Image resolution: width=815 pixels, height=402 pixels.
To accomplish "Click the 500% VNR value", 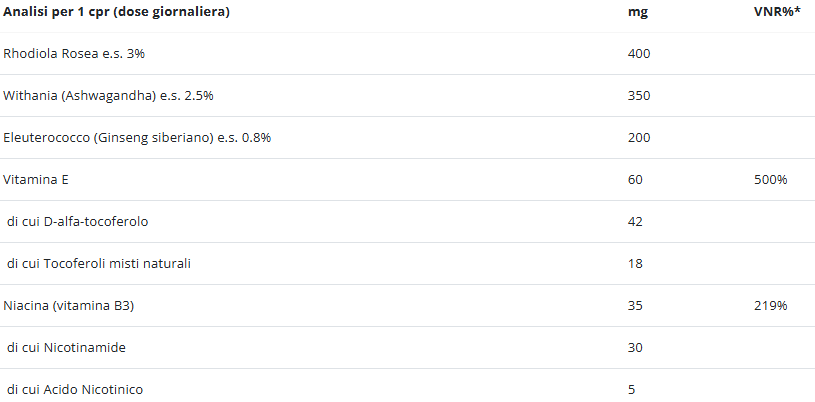I will click(x=770, y=180).
